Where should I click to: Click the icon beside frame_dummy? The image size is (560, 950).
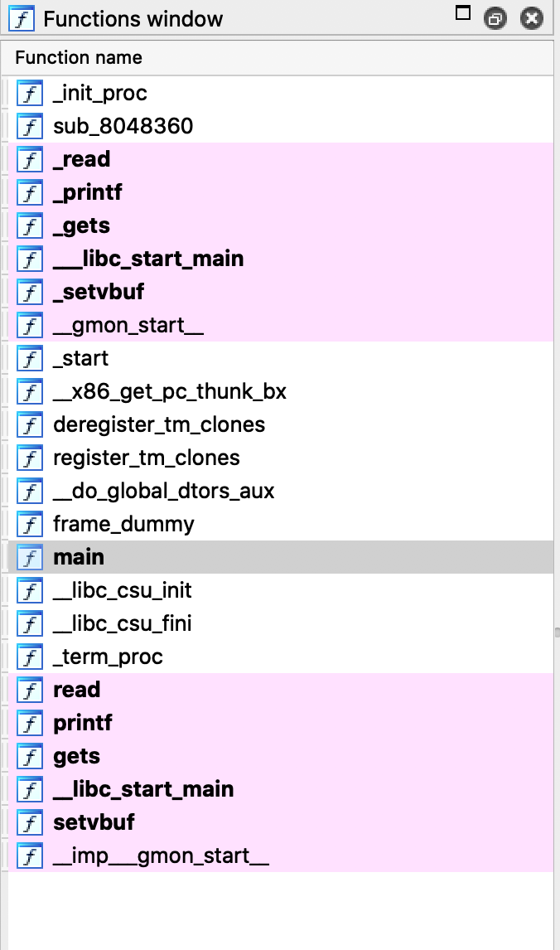pos(30,524)
